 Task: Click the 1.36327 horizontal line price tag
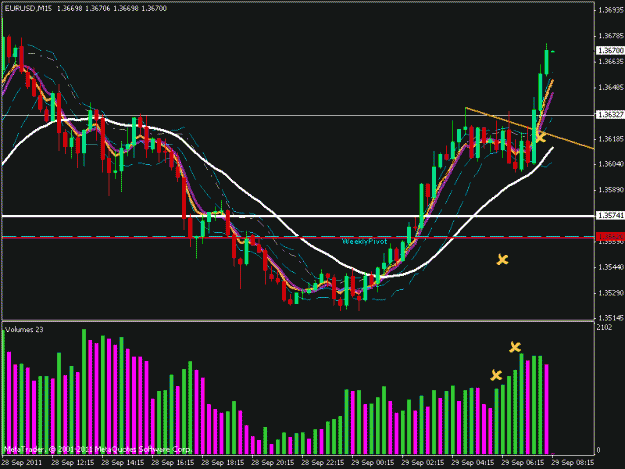(x=610, y=115)
